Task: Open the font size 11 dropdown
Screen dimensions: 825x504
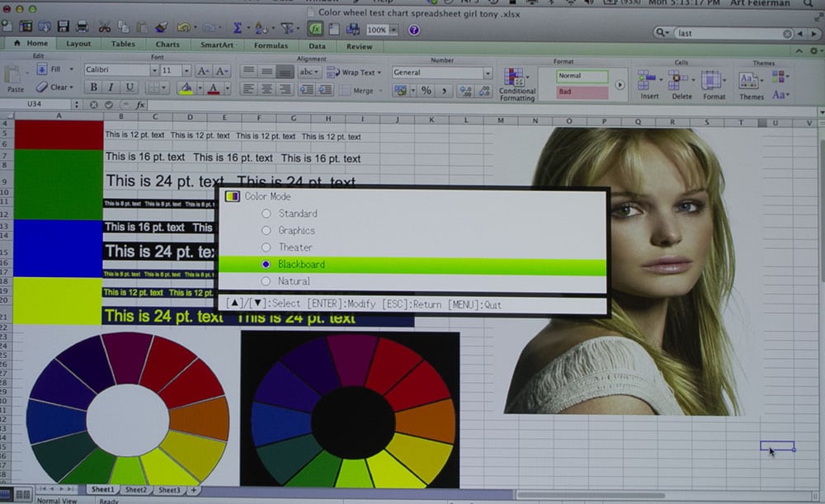Action: [186, 70]
